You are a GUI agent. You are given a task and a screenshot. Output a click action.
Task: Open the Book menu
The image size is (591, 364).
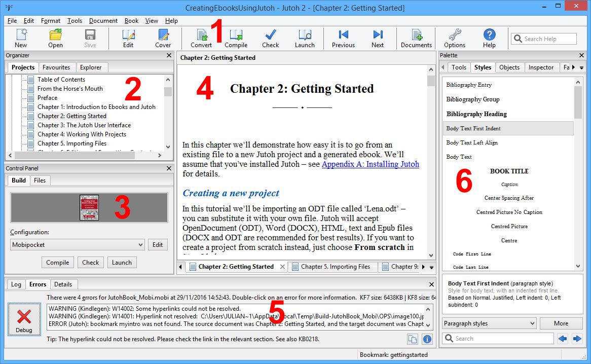(x=131, y=21)
